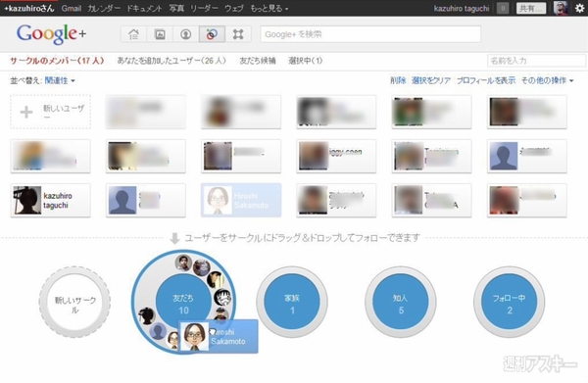588x383 pixels.
Task: Open リーダー from the top bar
Action: [x=204, y=8]
